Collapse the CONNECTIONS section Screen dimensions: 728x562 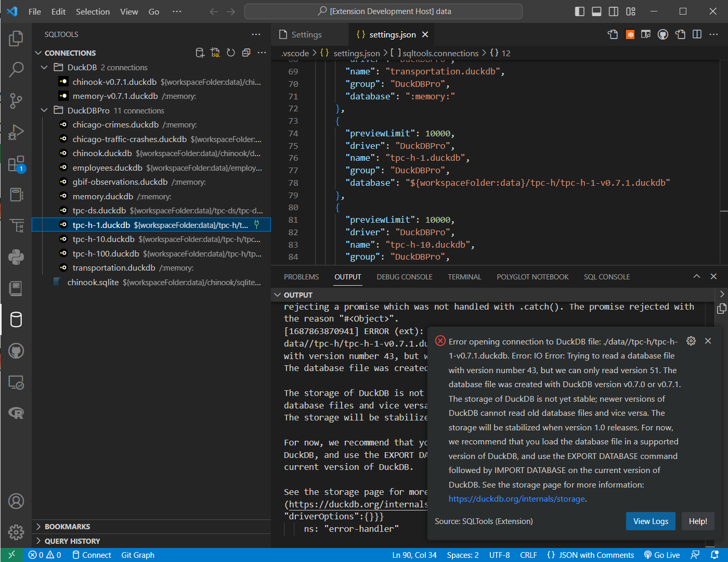pyautogui.click(x=38, y=53)
